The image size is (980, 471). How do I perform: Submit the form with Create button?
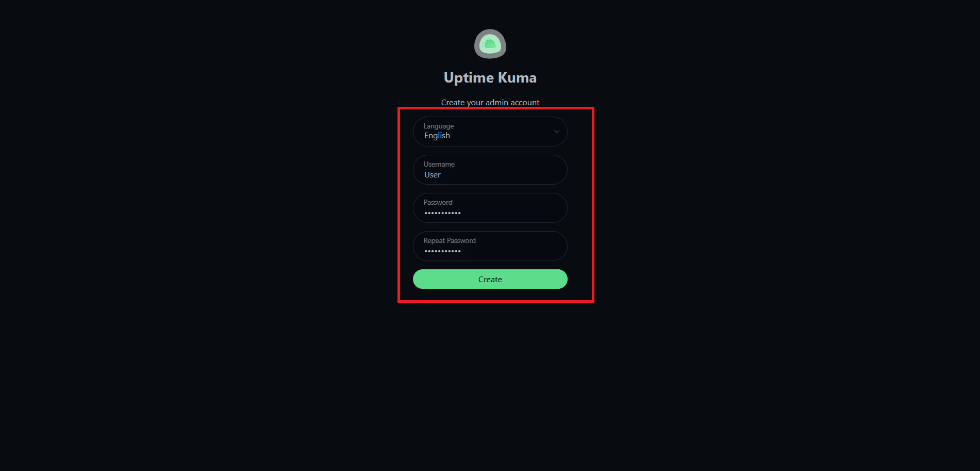pos(490,279)
